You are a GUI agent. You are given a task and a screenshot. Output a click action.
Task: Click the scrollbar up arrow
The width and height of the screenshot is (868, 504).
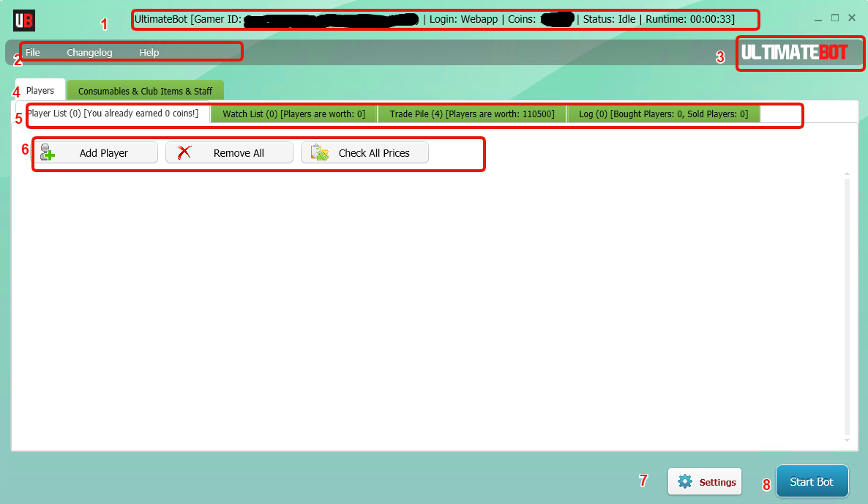847,174
